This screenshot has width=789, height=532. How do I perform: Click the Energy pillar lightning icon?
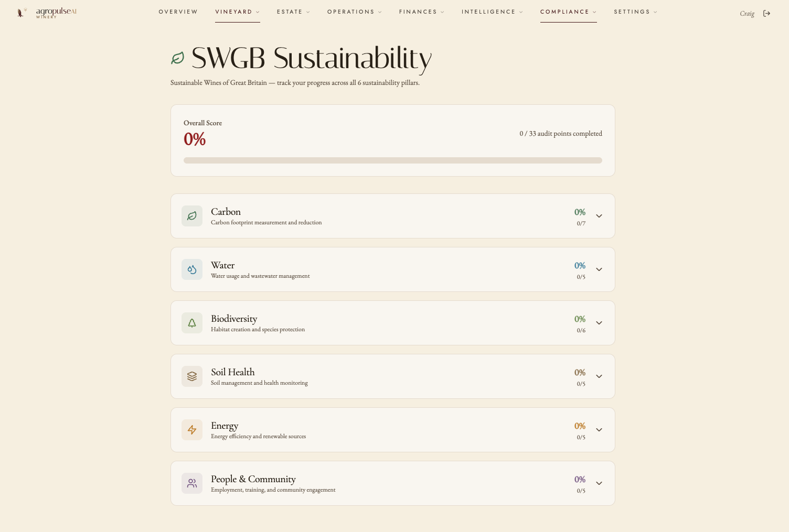coord(192,430)
